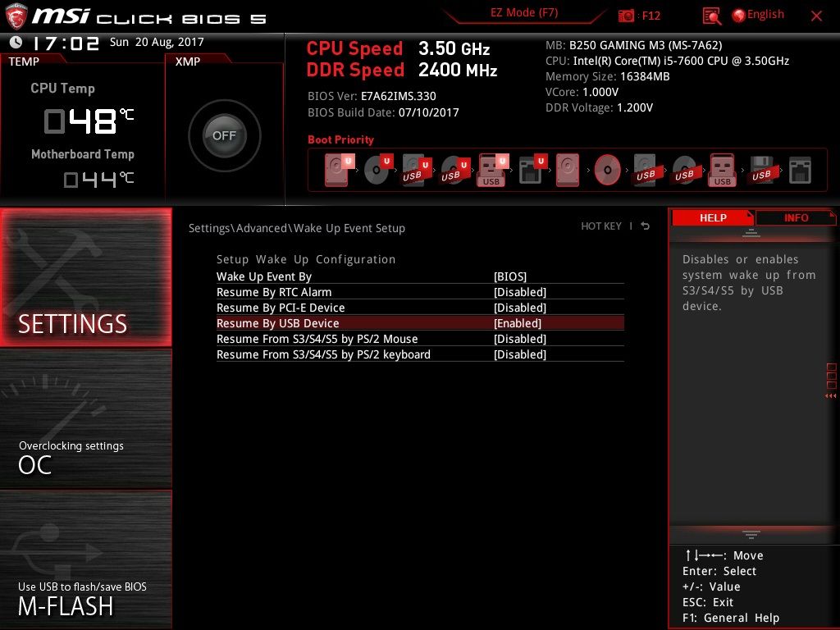The width and height of the screenshot is (840, 630).
Task: Click the CPU Temp 48°C reading
Action: pos(89,121)
